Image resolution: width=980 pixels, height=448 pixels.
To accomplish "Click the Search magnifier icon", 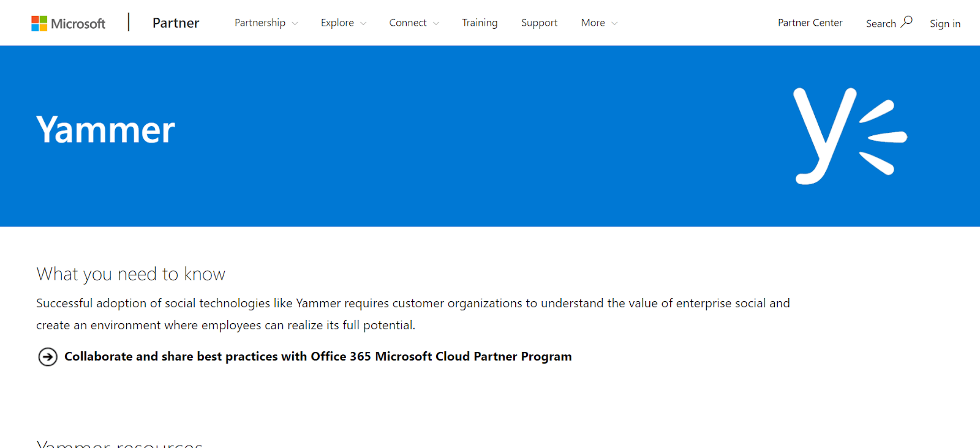I will pos(907,22).
